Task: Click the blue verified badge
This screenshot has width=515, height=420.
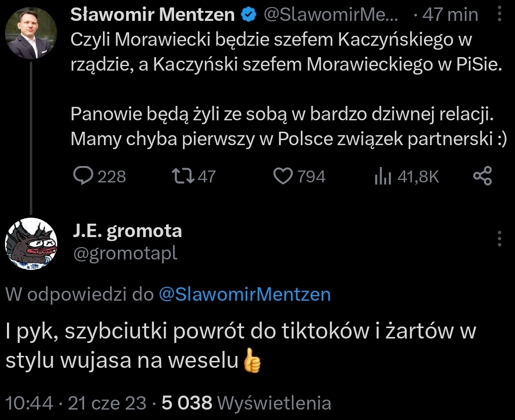Action: click(x=247, y=16)
